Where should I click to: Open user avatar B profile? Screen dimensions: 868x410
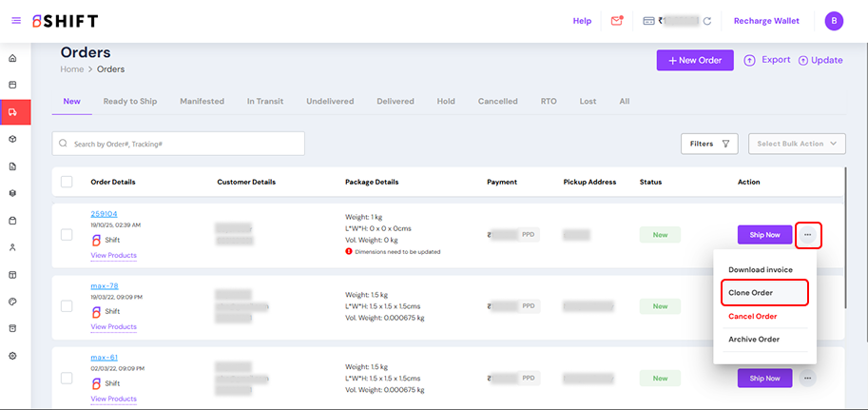pos(834,21)
